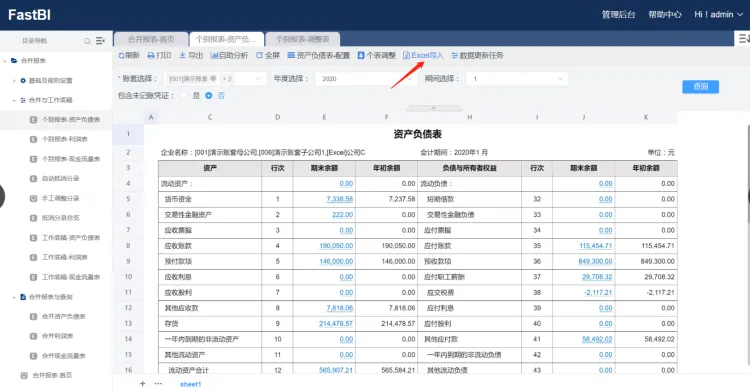The image size is (750, 390).
Task: Click the menu icon right of the tabs
Action: (x=743, y=38)
